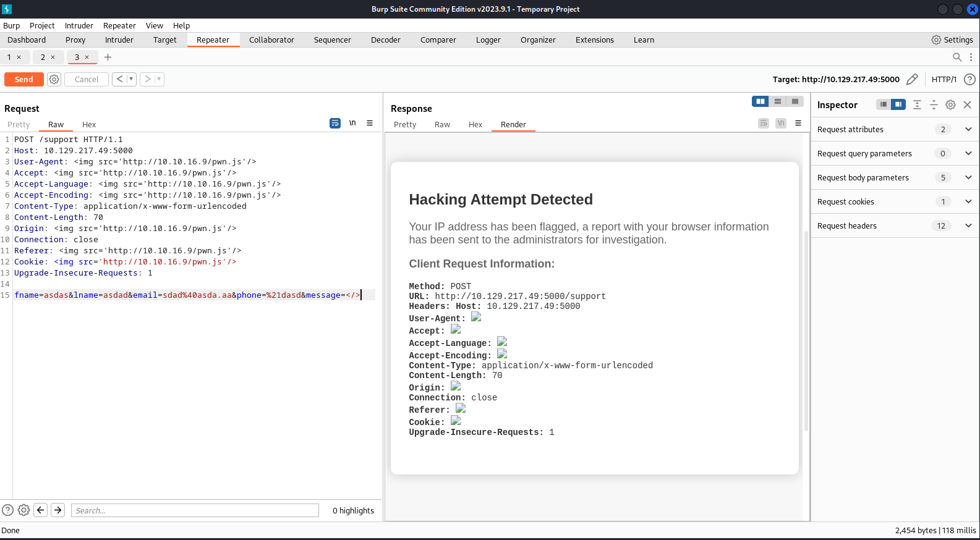This screenshot has height=540, width=980.
Task: Click broken image next to User-Agent
Action: click(x=476, y=317)
